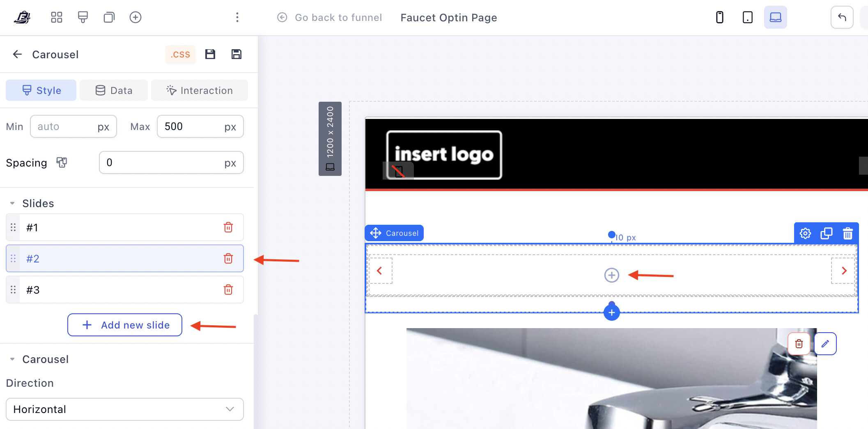Screen dimensions: 868x429
Task: Go back from the Carousel panel
Action: [17, 54]
